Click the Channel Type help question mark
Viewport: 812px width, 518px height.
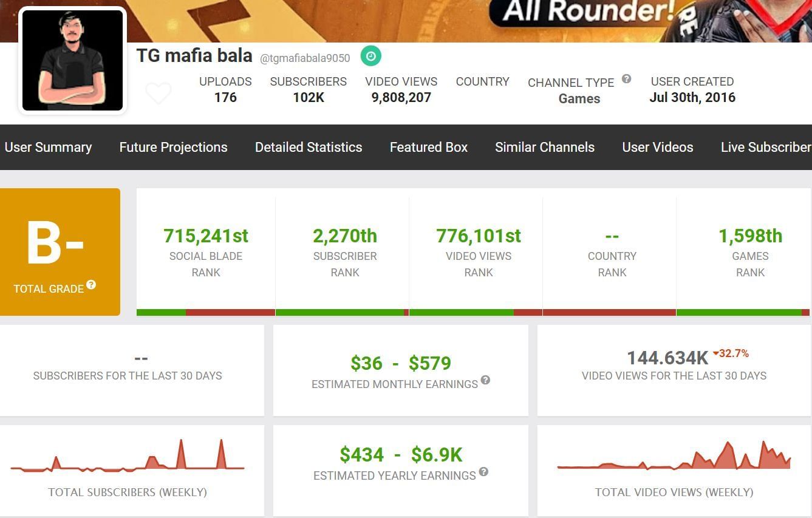(626, 79)
